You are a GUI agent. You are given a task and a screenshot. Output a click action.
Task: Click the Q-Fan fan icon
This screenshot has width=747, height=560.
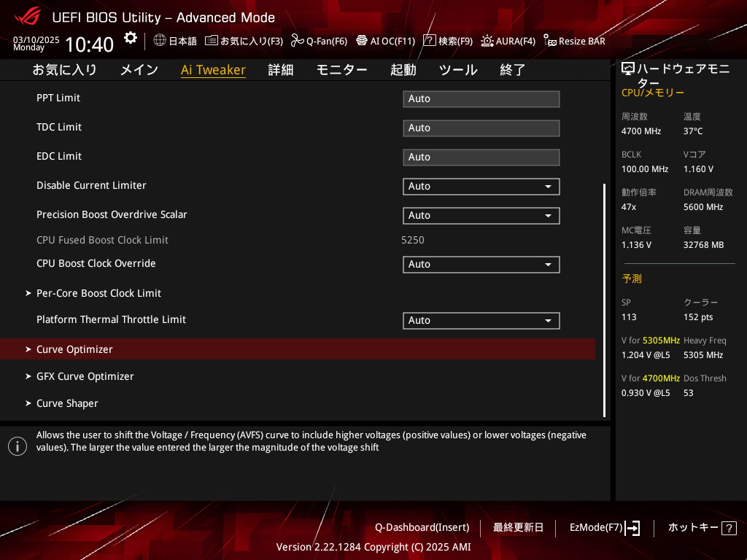(x=298, y=41)
